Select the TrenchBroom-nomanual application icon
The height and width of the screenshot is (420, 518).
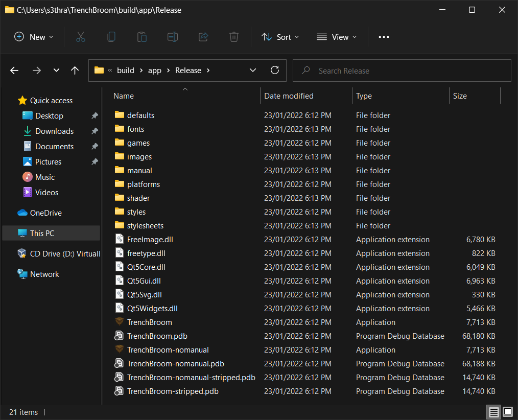[119, 349]
